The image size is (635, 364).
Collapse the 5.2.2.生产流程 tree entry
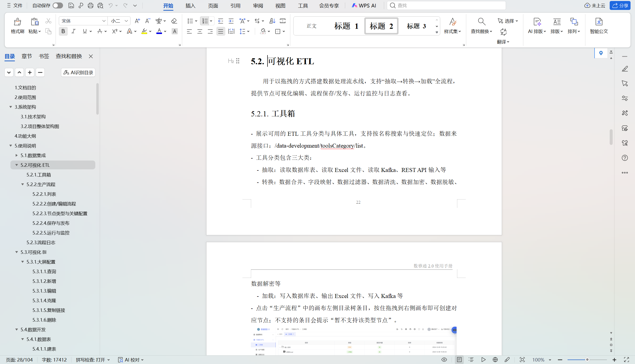[x=23, y=184]
